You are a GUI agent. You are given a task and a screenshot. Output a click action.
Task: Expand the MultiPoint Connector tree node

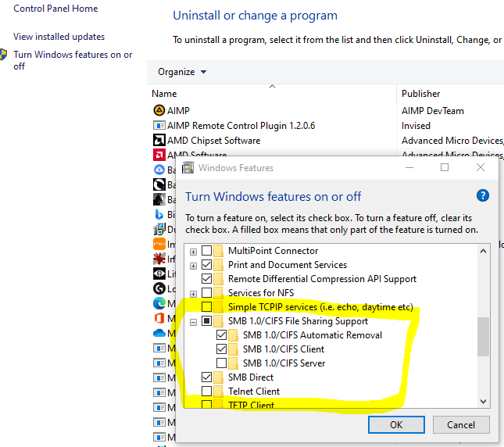coord(193,252)
